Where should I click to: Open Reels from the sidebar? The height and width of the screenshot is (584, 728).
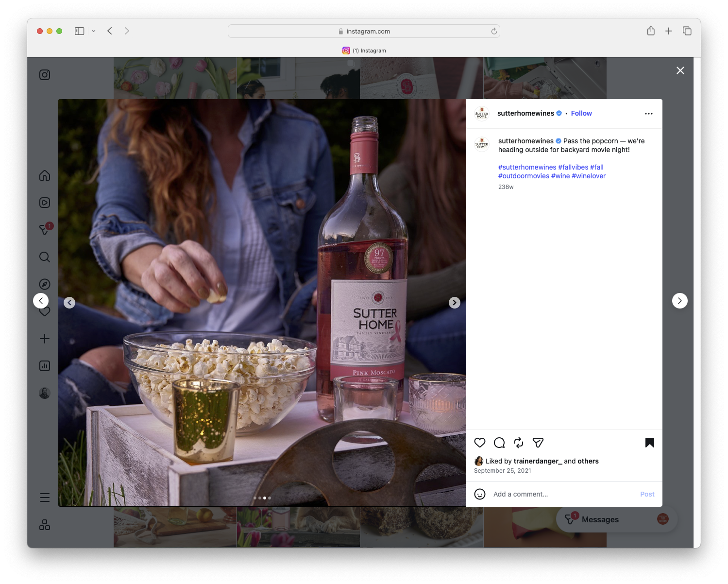pyautogui.click(x=44, y=203)
